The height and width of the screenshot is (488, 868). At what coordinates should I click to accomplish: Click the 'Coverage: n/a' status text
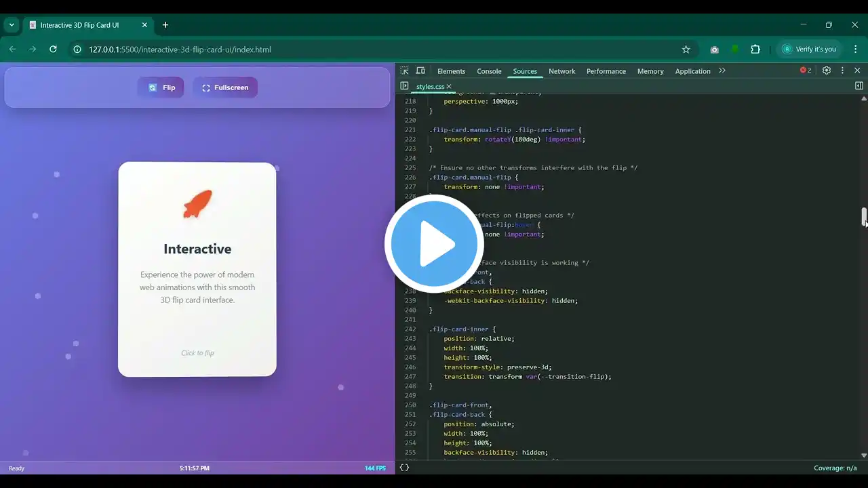coord(835,468)
